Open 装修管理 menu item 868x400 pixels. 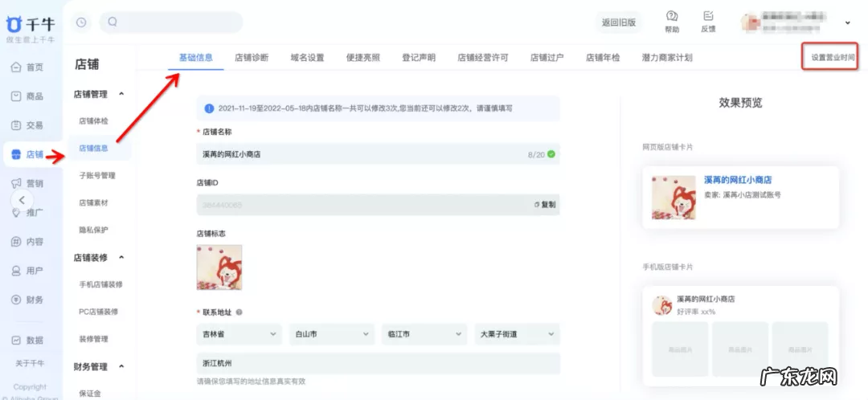(x=93, y=339)
